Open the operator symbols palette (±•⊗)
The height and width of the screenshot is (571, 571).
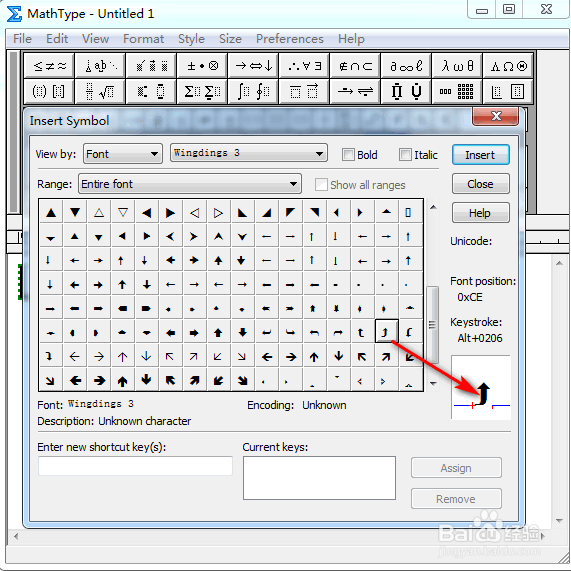(x=202, y=66)
